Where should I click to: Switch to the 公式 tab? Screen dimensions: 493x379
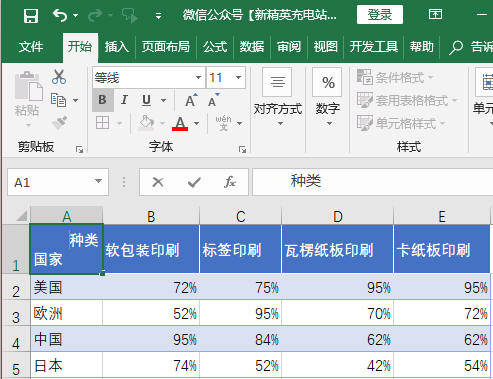coord(215,47)
